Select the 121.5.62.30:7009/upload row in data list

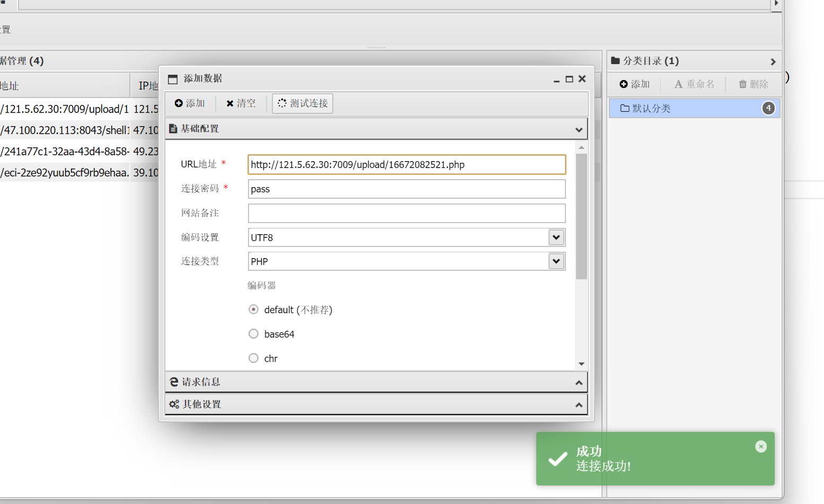point(79,109)
